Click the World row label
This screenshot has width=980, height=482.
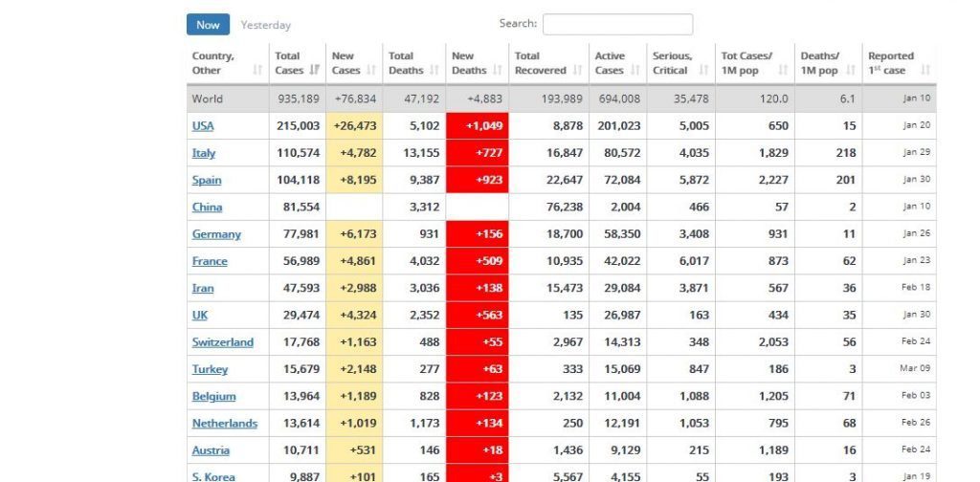tap(207, 99)
